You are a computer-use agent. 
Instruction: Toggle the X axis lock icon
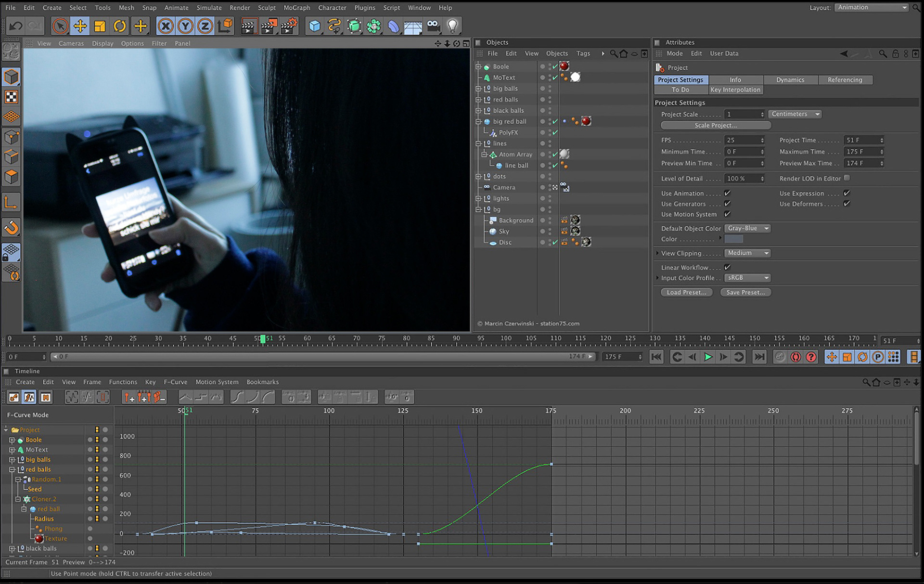[166, 26]
